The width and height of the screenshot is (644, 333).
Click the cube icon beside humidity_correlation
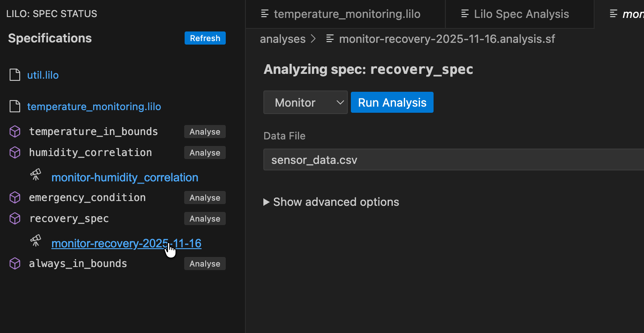coord(15,153)
